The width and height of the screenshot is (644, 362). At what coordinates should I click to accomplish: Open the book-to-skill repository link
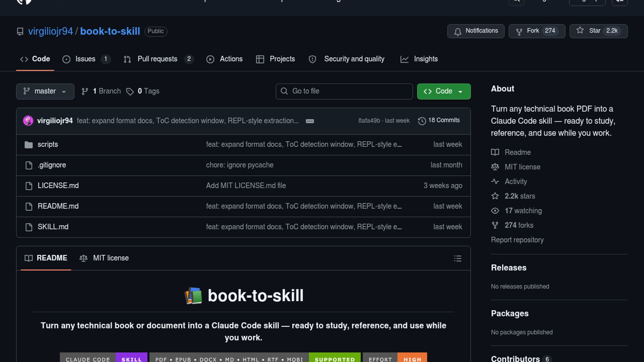pos(110,31)
